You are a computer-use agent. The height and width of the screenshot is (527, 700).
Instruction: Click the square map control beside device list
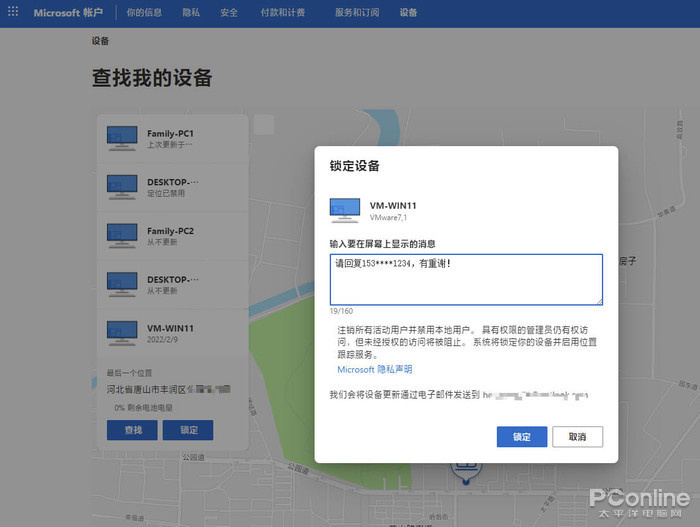(264, 125)
